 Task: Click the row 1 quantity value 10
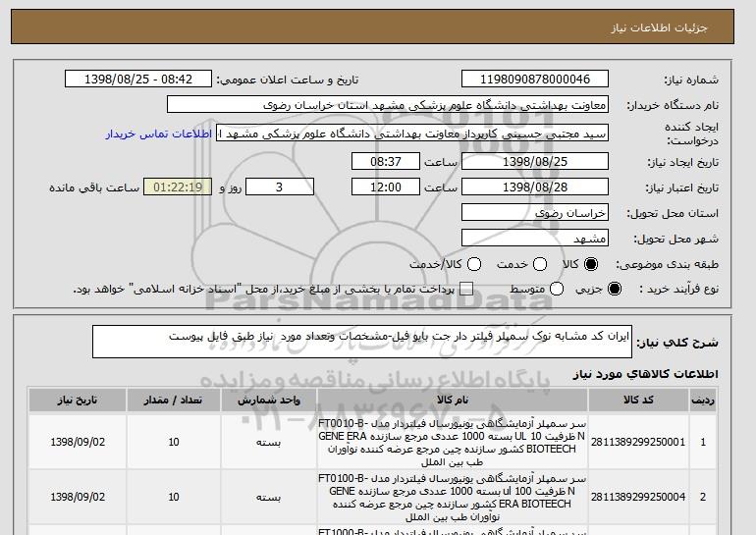pos(174,442)
